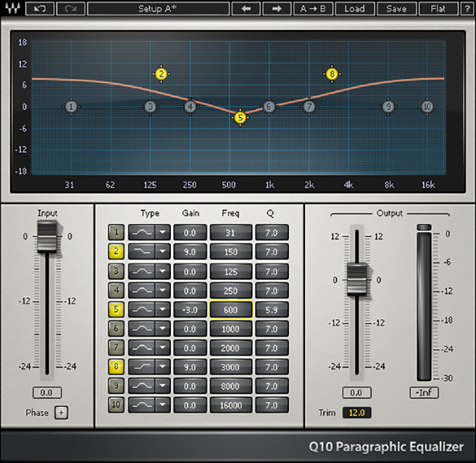Click the Input fader handle

[47, 236]
